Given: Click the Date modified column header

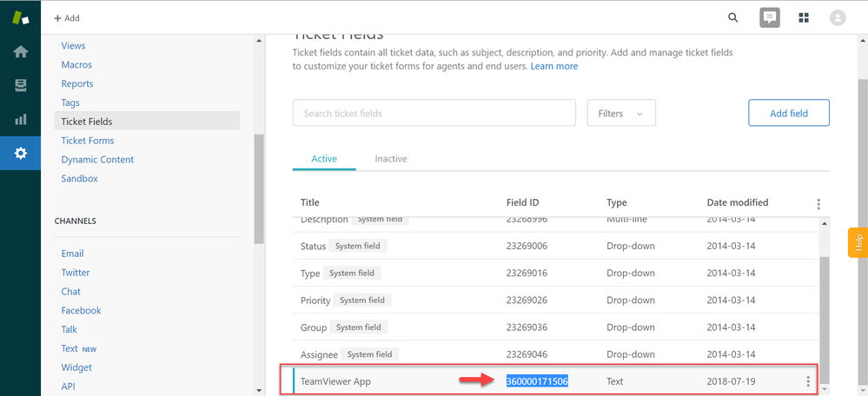Looking at the screenshot, I should click(x=738, y=202).
